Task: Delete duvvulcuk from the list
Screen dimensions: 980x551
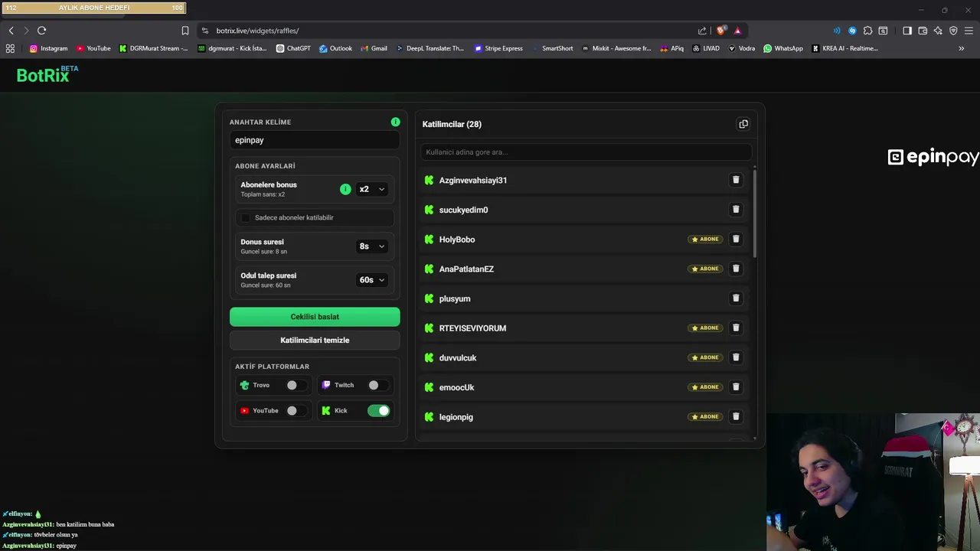Action: point(736,357)
